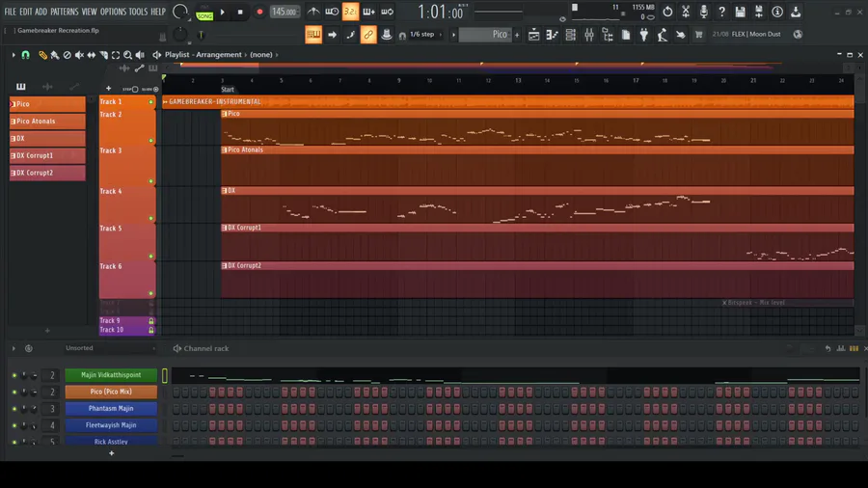Viewport: 868px width, 488px height.
Task: Click the arrow left of the pattern selector
Action: [x=453, y=35]
